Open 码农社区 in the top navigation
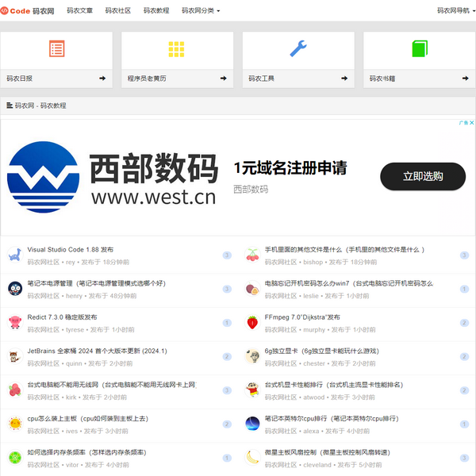 [x=118, y=10]
